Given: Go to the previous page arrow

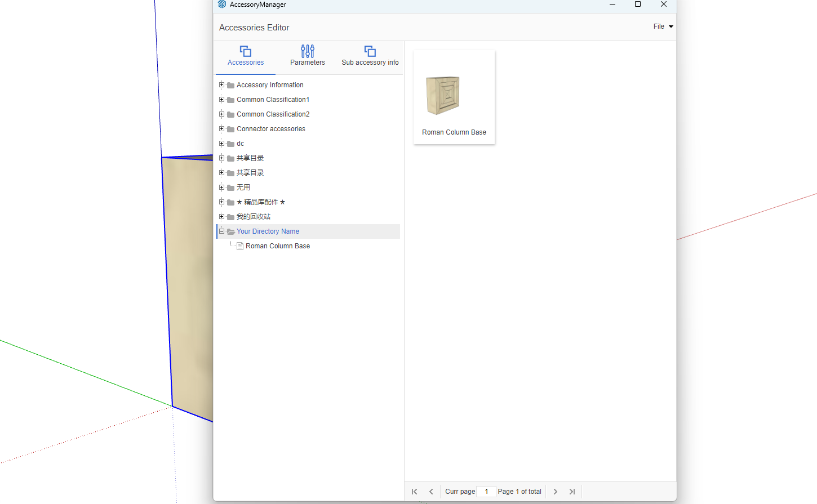Looking at the screenshot, I should 431,492.
